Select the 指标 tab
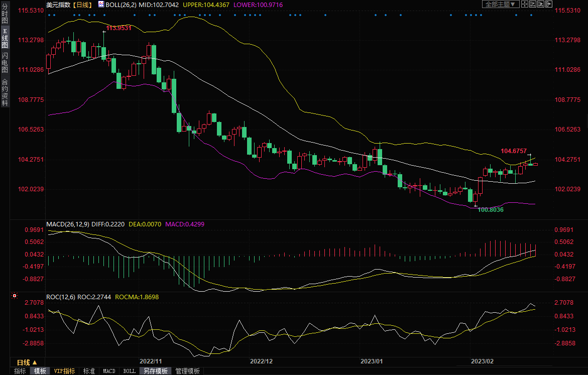Viewport: 588px width, 375px height. tap(20, 371)
